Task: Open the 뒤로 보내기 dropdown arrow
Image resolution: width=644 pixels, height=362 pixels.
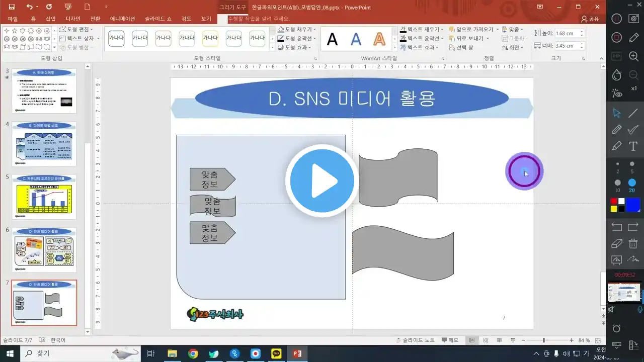Action: [487, 39]
